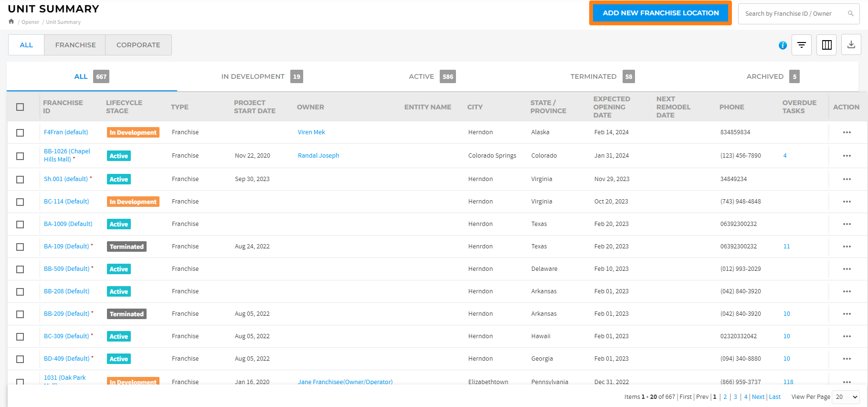Click the home breadcrumb icon

pos(11,21)
